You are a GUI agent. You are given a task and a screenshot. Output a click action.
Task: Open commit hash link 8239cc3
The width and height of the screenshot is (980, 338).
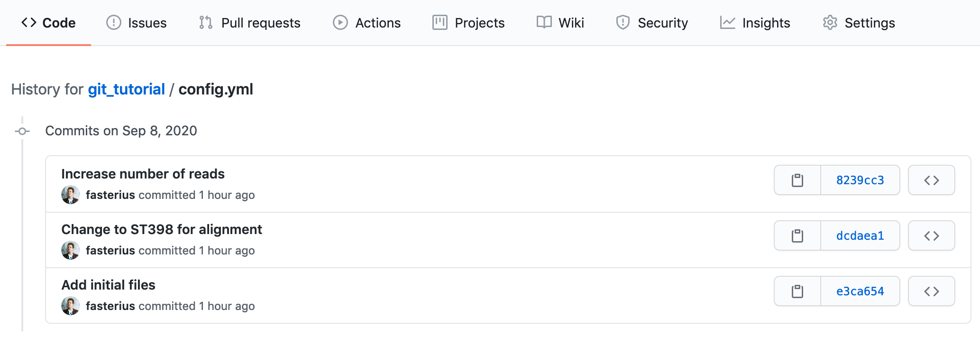point(860,180)
